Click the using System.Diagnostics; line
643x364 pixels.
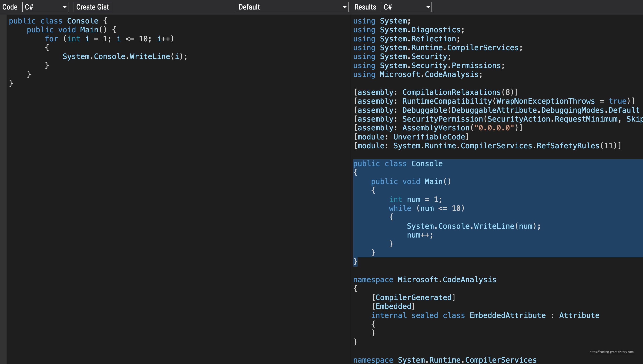point(409,30)
